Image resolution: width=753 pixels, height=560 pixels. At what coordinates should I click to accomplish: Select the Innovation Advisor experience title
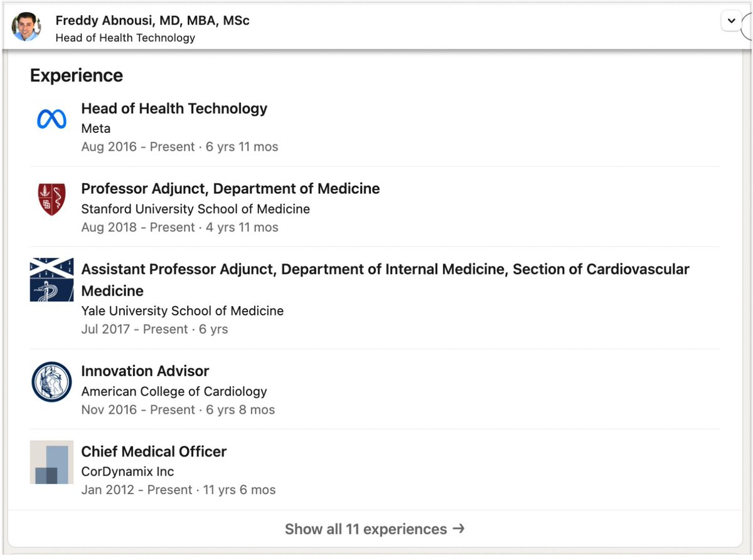[145, 371]
